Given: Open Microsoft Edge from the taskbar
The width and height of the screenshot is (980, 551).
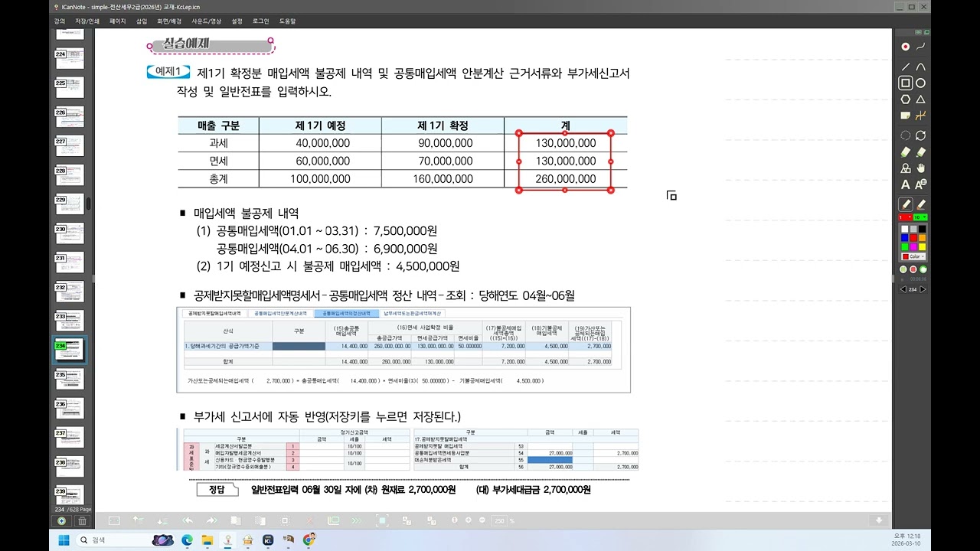Looking at the screenshot, I should (187, 540).
